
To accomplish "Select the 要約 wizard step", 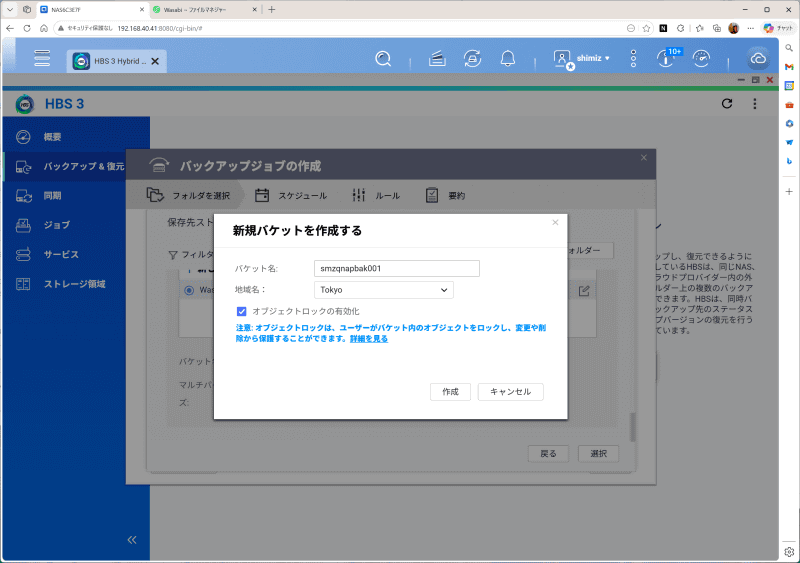I will (445, 195).
